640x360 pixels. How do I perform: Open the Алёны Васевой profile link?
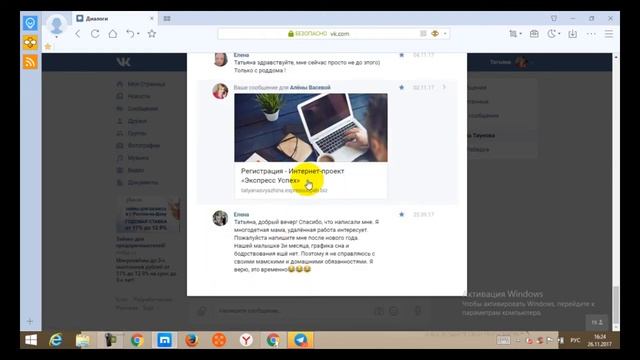[x=310, y=87]
